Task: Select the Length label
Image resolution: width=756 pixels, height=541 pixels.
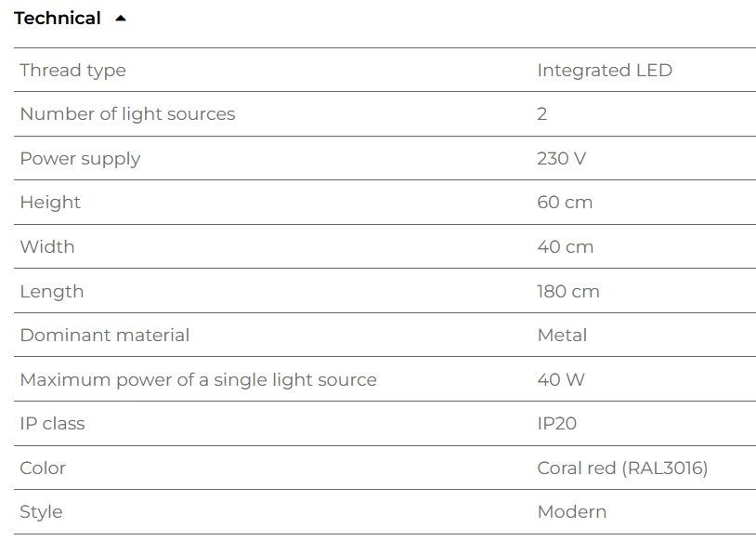Action: coord(52,292)
